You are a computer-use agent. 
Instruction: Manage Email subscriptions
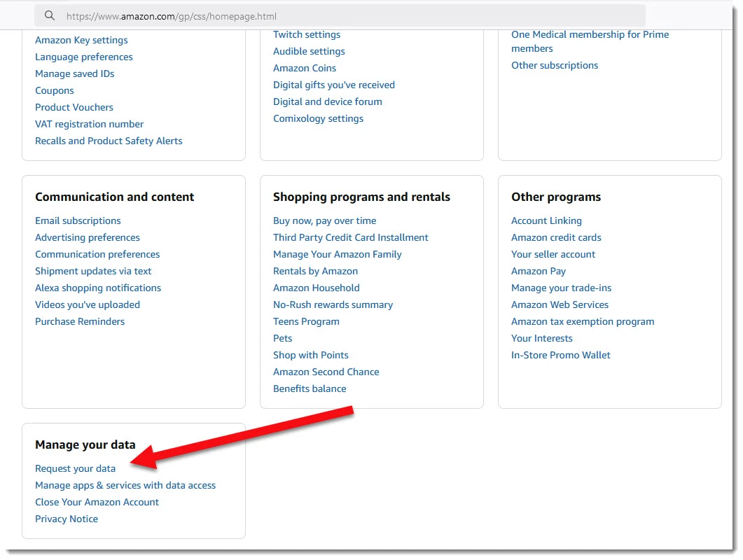[78, 220]
